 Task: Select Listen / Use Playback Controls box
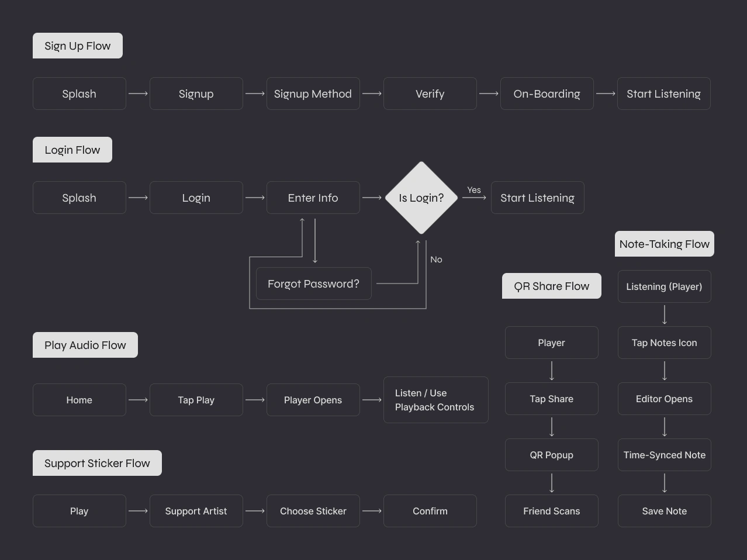(435, 400)
